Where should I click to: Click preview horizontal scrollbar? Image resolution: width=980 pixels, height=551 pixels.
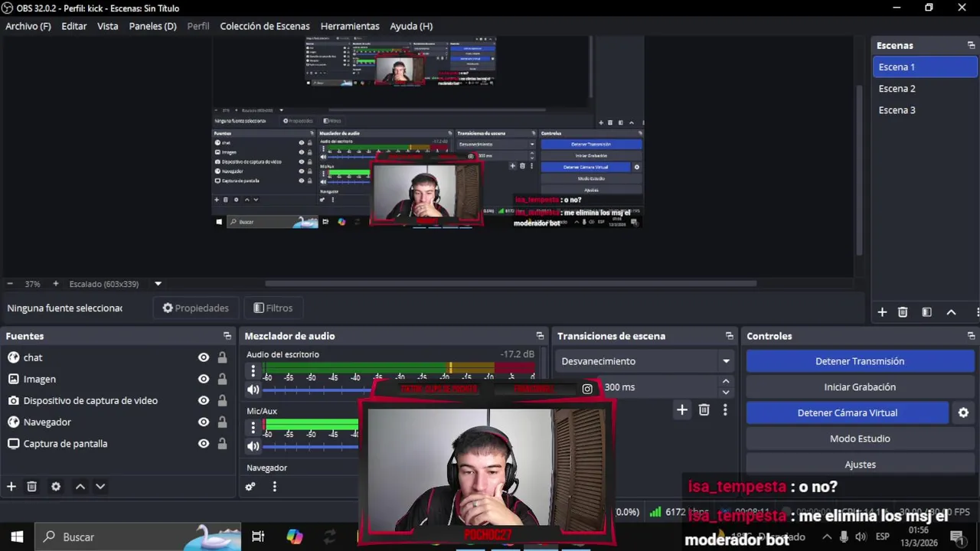[x=511, y=284]
